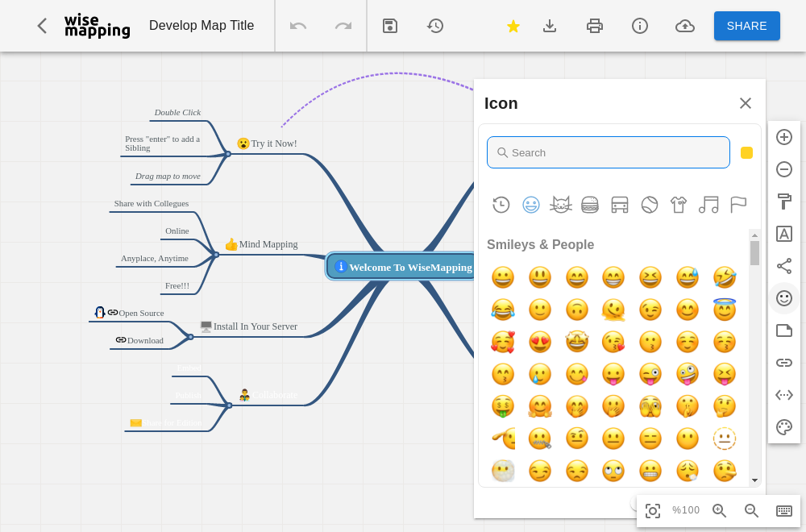Click the Develop Map Title name

pyautogui.click(x=201, y=26)
